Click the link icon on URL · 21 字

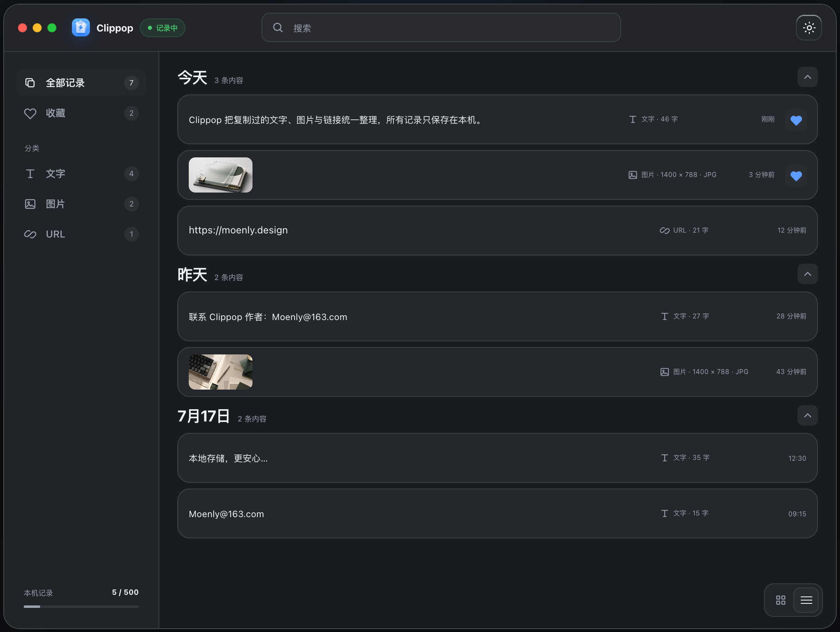665,231
